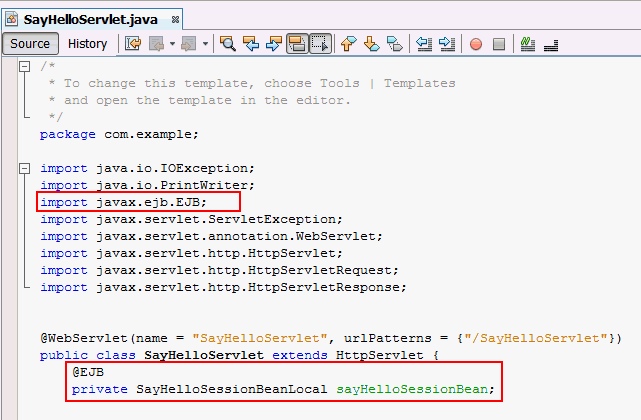Open the Back history dropdown arrow

click(x=173, y=43)
